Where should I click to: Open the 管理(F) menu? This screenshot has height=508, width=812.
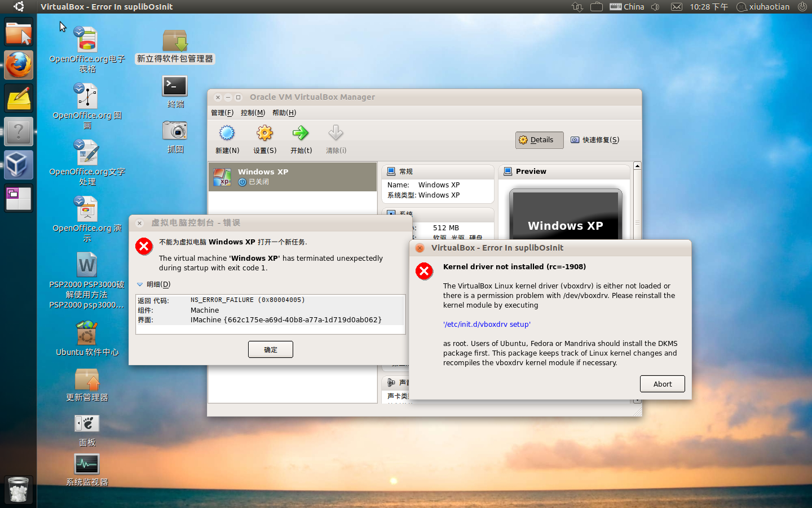tap(222, 113)
